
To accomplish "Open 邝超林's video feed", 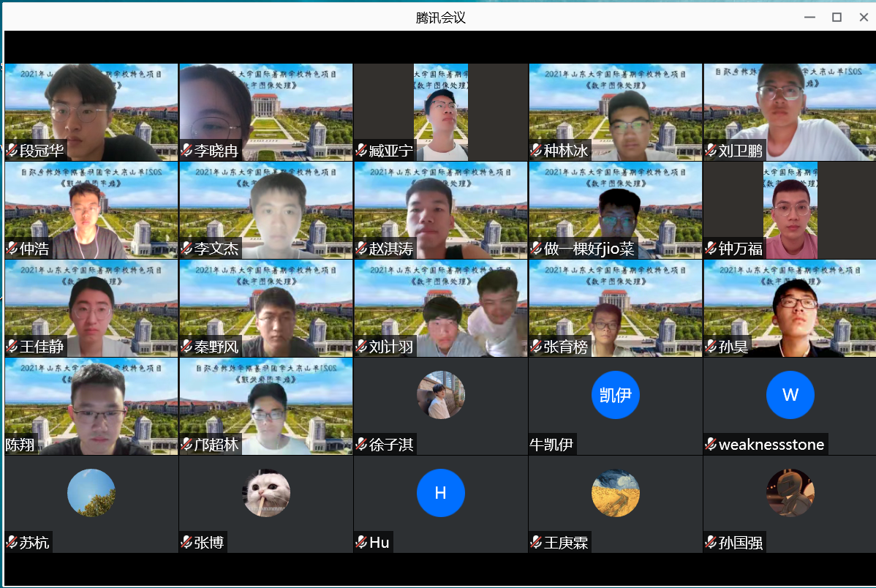I will [266, 407].
